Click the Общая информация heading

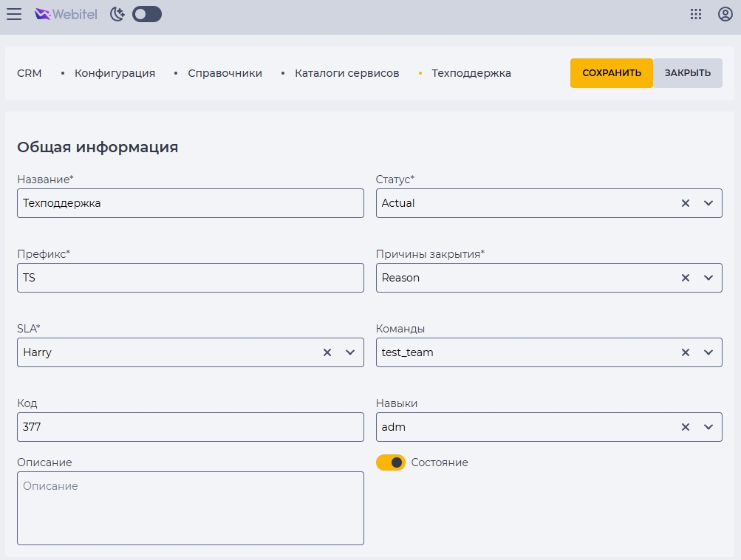(98, 148)
